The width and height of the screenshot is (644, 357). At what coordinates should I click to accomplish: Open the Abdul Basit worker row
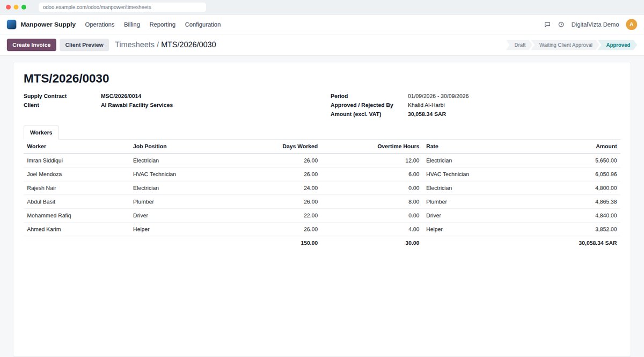(322, 202)
